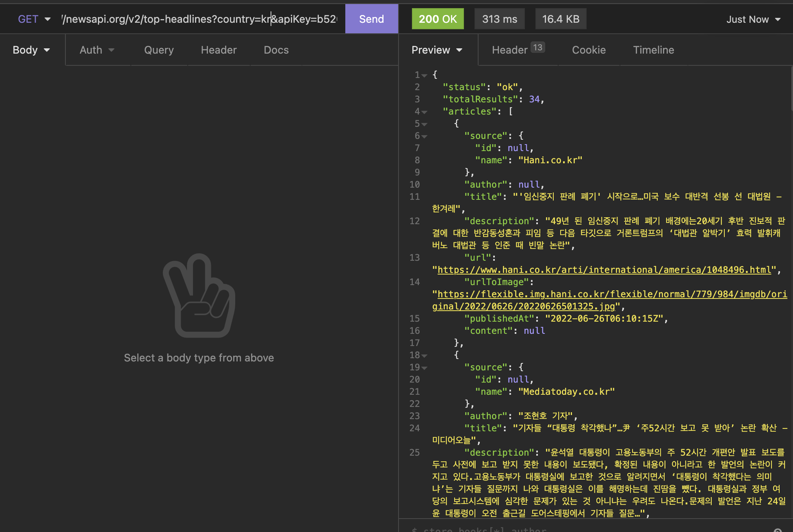Open the Body type dropdown
Screen dimensions: 793x532
pyautogui.click(x=31, y=50)
